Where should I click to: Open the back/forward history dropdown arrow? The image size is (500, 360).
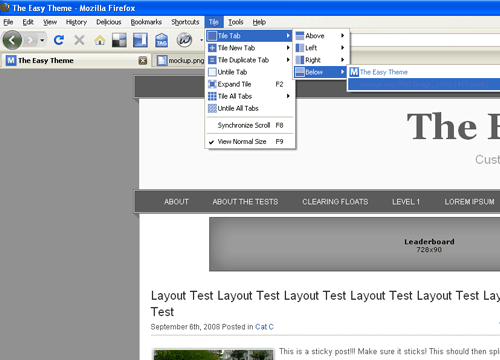pos(42,40)
